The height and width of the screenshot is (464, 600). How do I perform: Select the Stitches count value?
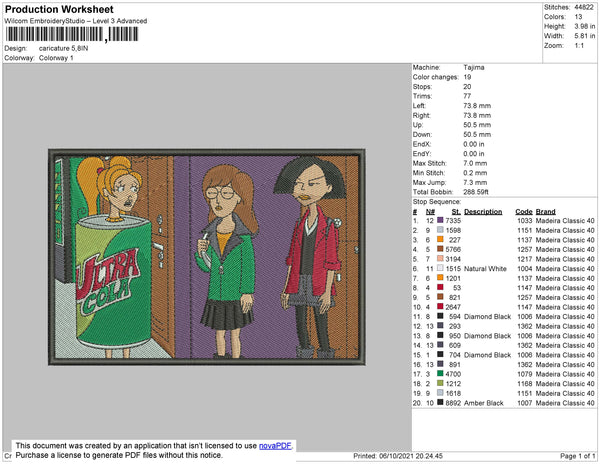583,7
